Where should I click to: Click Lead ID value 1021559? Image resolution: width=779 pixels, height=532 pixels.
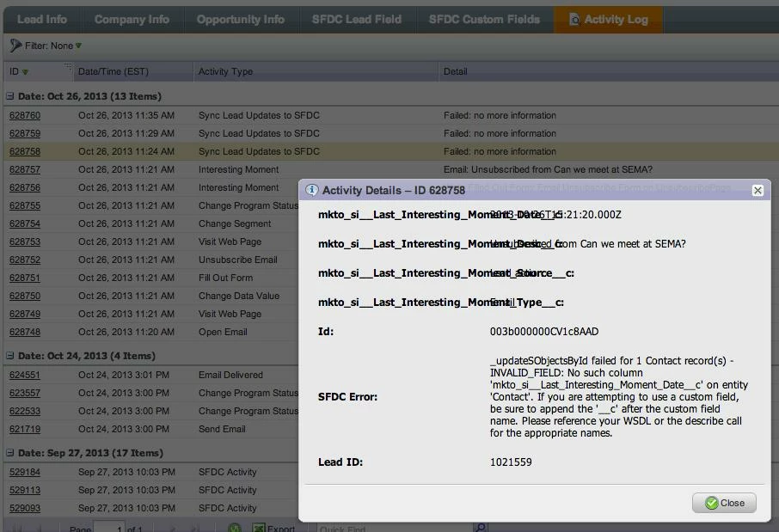[x=511, y=462]
